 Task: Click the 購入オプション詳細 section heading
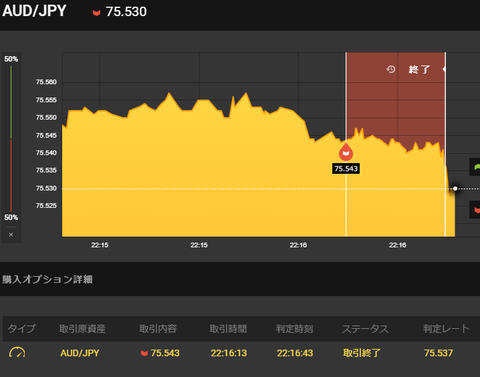(47, 279)
